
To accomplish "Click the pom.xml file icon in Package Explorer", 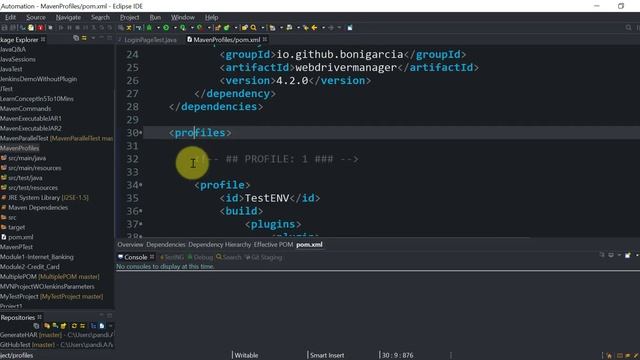I will [4, 237].
